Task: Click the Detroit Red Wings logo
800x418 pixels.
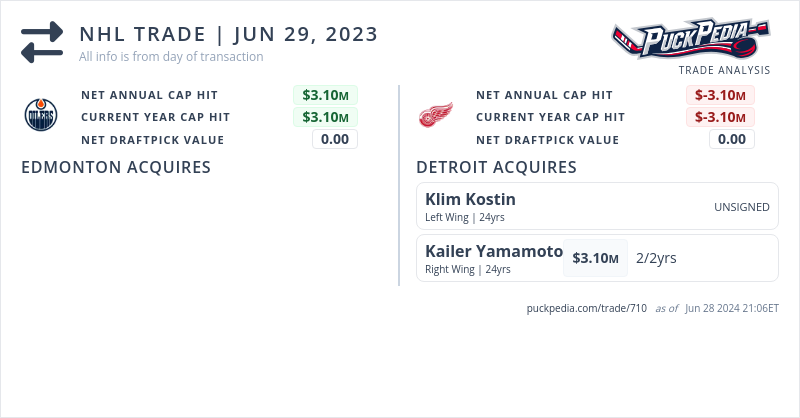Action: (435, 116)
